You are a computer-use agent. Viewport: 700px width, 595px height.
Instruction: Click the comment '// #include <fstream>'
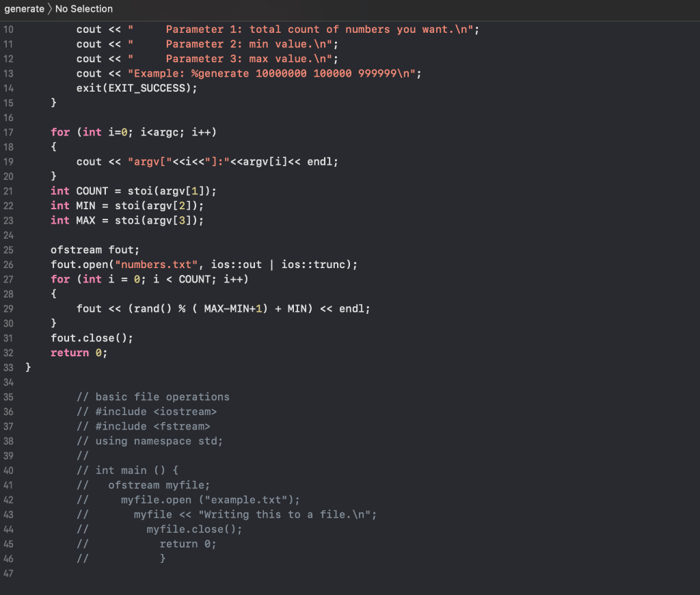point(144,427)
